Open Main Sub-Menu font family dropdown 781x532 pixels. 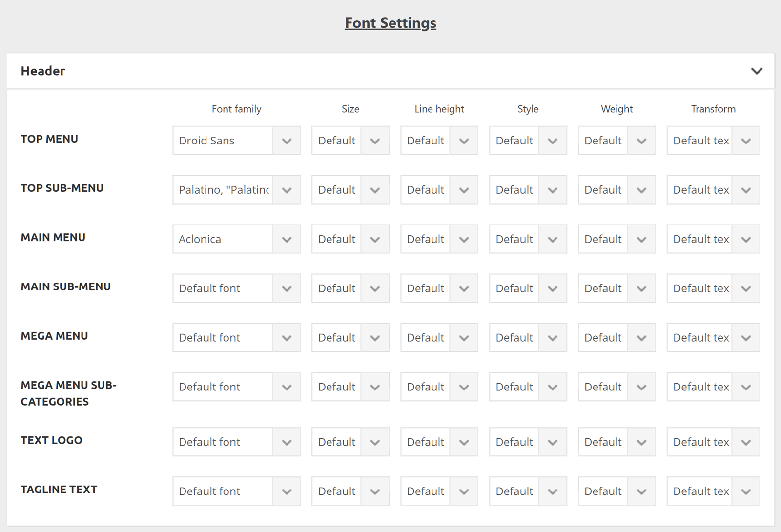(x=236, y=288)
